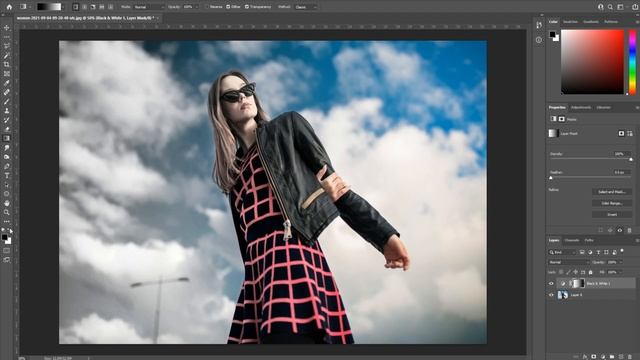Toggle mask visibility eye in Properties panel

(620, 231)
